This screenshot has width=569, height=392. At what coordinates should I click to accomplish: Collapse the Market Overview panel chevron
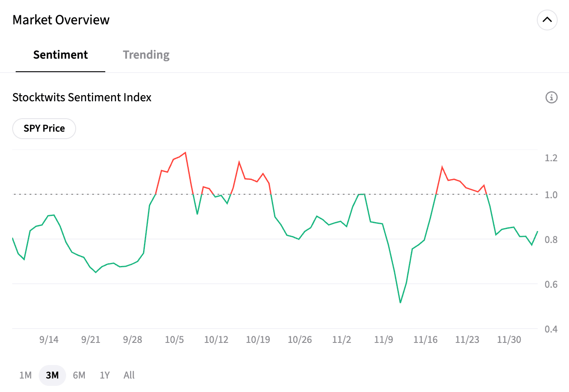547,20
